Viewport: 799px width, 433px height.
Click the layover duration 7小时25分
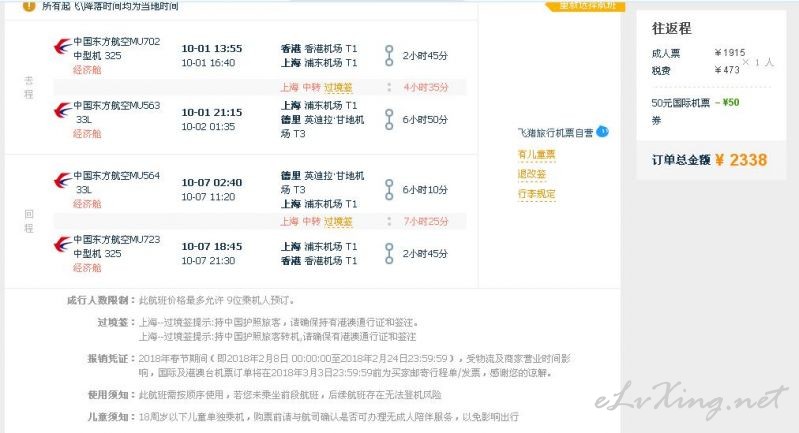[x=426, y=222]
